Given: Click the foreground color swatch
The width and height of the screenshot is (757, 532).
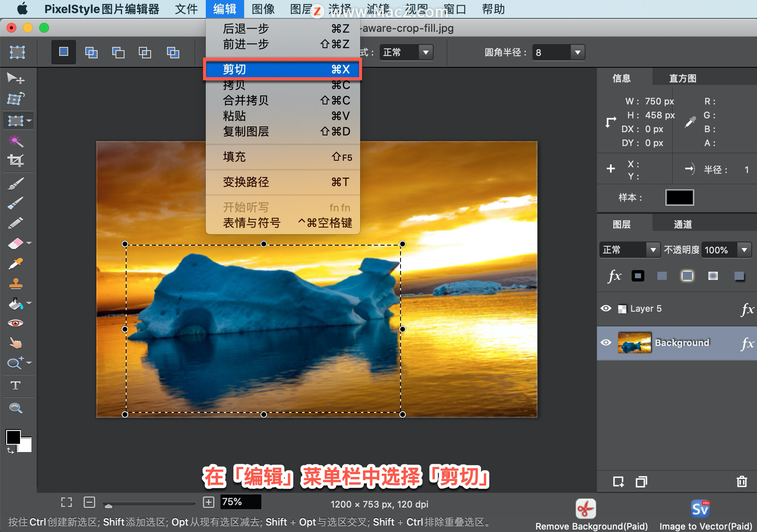Looking at the screenshot, I should 13,437.
